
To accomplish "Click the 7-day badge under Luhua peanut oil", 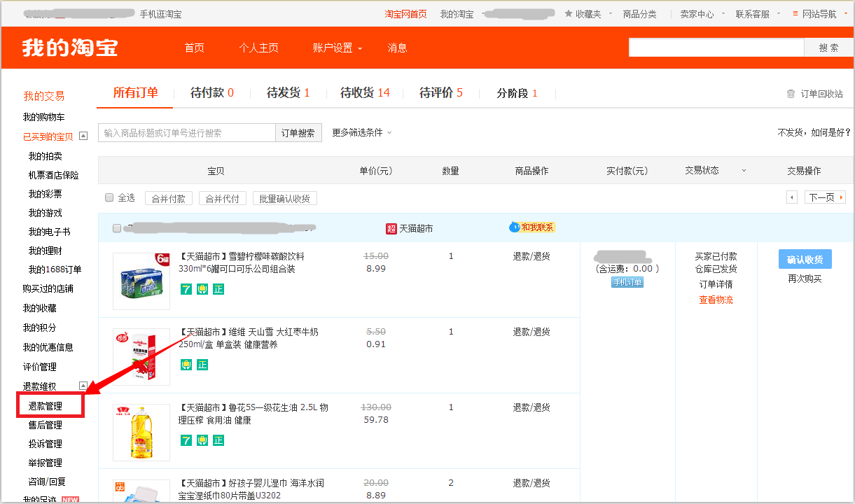I will [186, 440].
